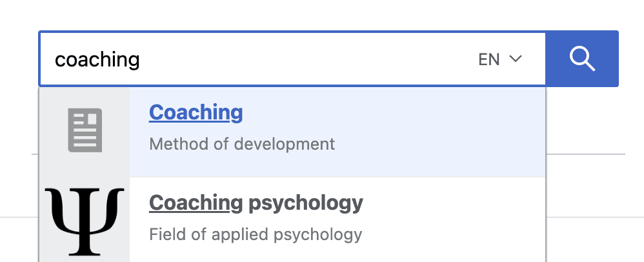Click blank area right of "Coaching" suggestion
Screen dimensions: 644x262
400,113
